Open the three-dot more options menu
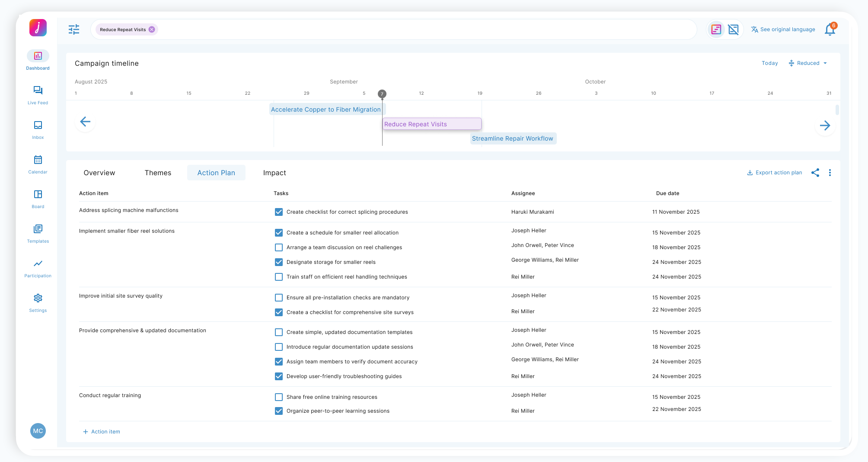The width and height of the screenshot is (868, 462). click(x=830, y=173)
